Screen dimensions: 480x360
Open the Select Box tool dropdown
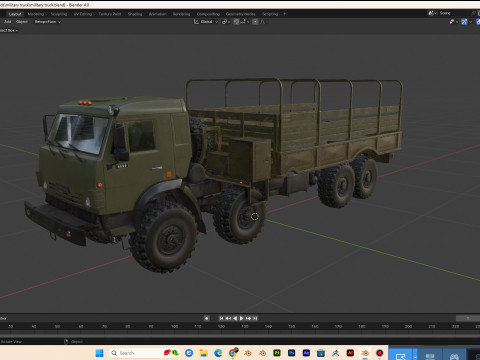pos(9,30)
